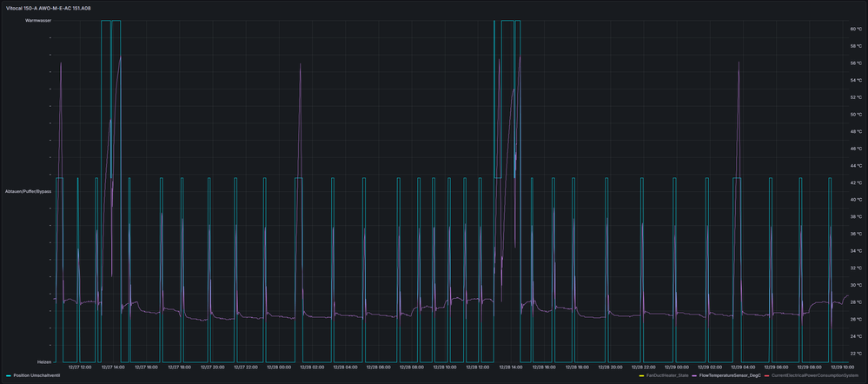868x384 pixels.
Task: Click the 56 °C axis value
Action: [x=856, y=63]
